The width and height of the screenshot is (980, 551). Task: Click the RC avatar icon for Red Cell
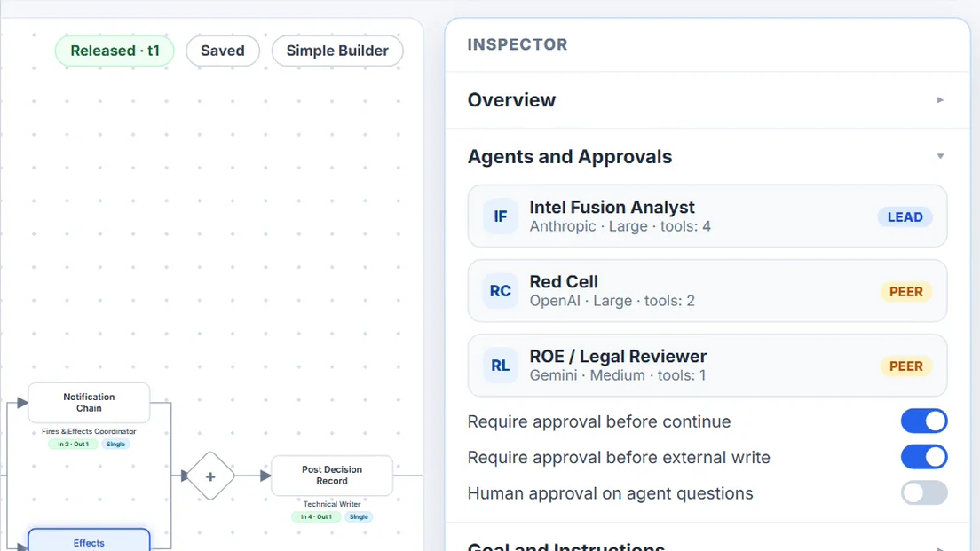(500, 291)
